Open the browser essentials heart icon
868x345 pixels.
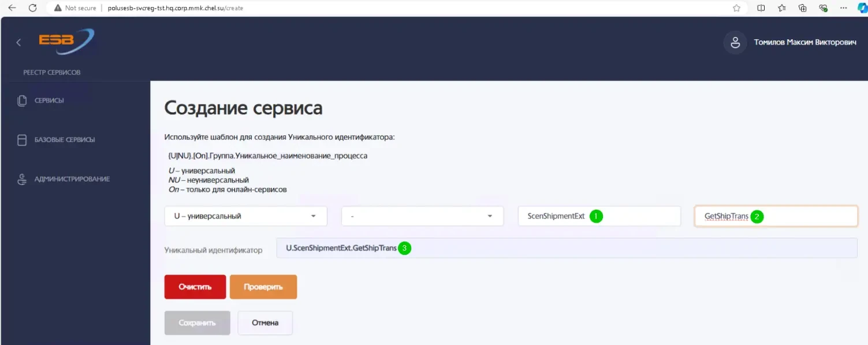coord(824,8)
